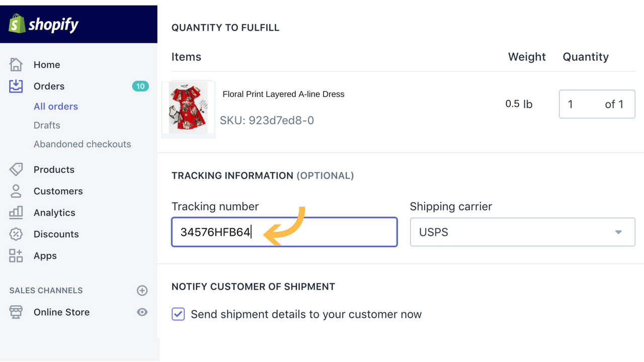This screenshot has width=644, height=362.
Task: Select the Customers person icon
Action: click(15, 191)
